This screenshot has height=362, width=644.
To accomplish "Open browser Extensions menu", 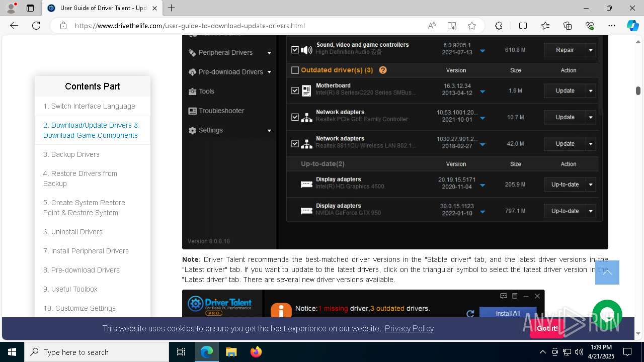I will point(499,26).
